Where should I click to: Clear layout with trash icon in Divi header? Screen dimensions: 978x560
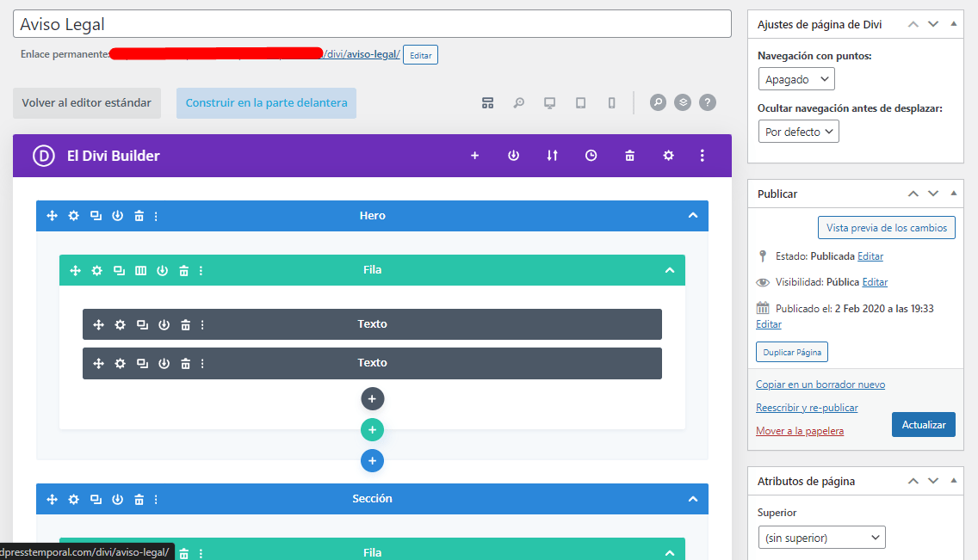[x=630, y=156]
